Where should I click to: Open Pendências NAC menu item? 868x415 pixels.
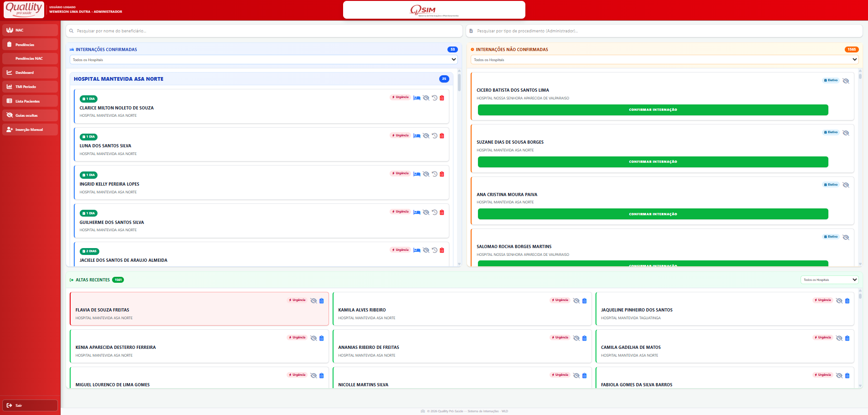point(30,58)
